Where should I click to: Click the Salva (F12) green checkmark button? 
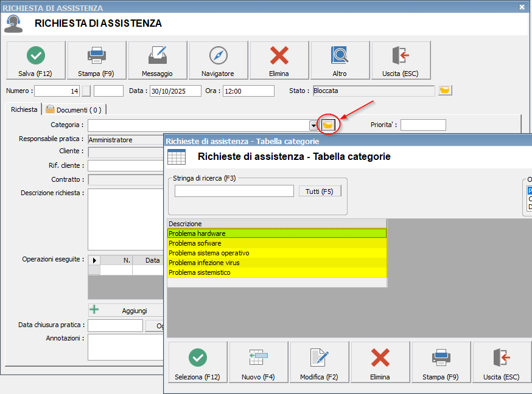click(36, 60)
